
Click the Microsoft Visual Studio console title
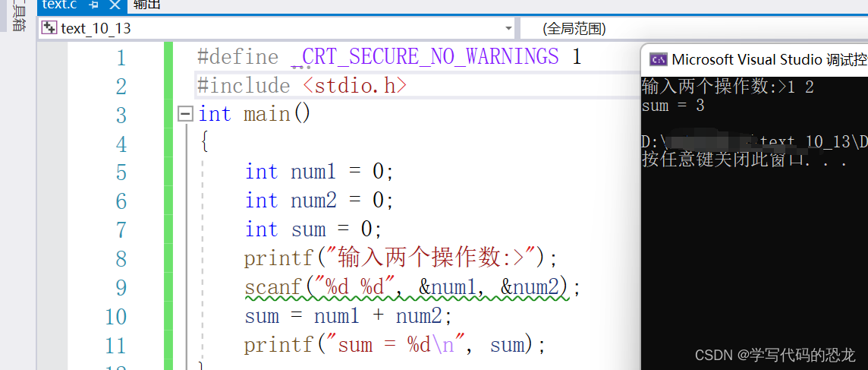(769, 59)
